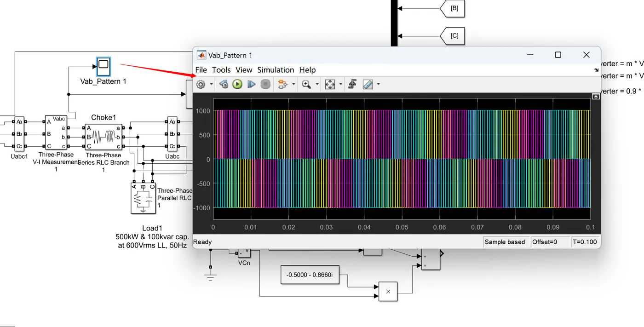Open the Tools menu
Viewport: 644px width, 327px height.
click(x=221, y=70)
